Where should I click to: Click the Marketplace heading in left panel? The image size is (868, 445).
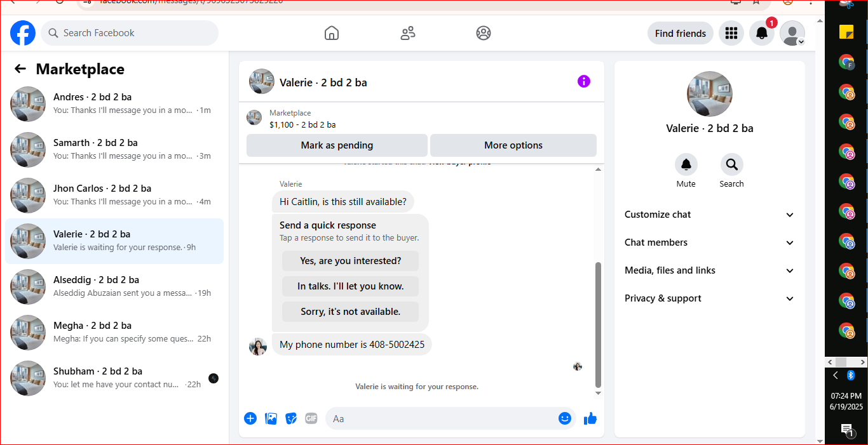[x=80, y=69]
